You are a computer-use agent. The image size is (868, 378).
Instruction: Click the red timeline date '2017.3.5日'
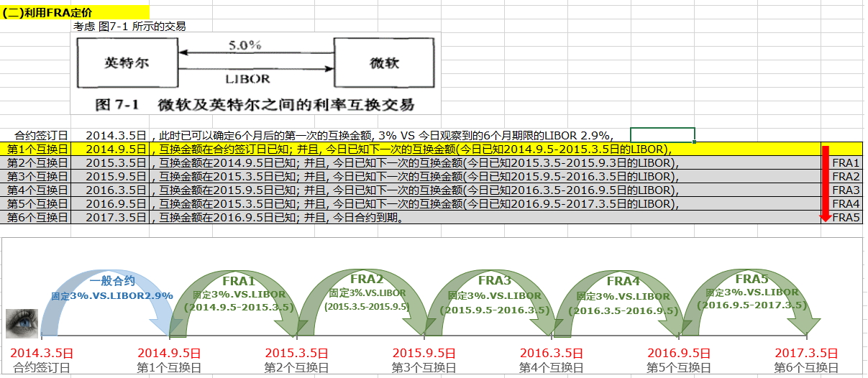pos(807,354)
